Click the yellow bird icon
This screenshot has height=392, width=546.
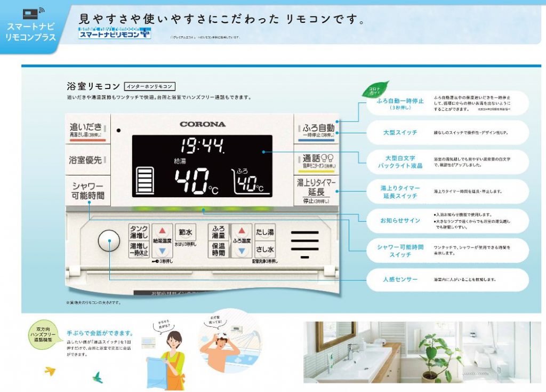click(x=50, y=371)
